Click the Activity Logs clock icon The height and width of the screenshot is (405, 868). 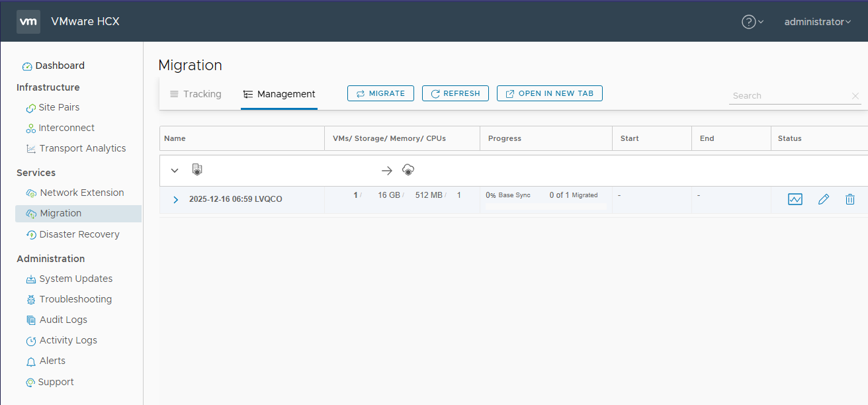31,341
